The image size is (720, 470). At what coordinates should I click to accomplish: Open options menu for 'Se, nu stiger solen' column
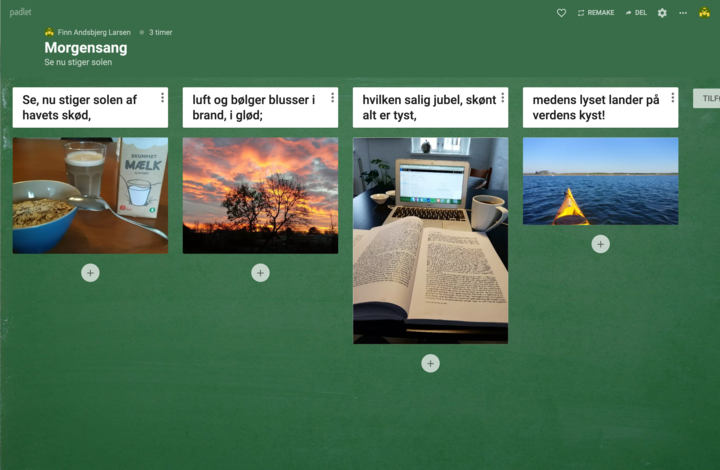click(x=162, y=98)
